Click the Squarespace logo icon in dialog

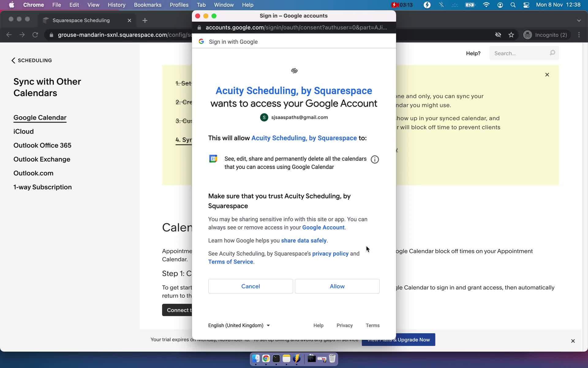294,70
